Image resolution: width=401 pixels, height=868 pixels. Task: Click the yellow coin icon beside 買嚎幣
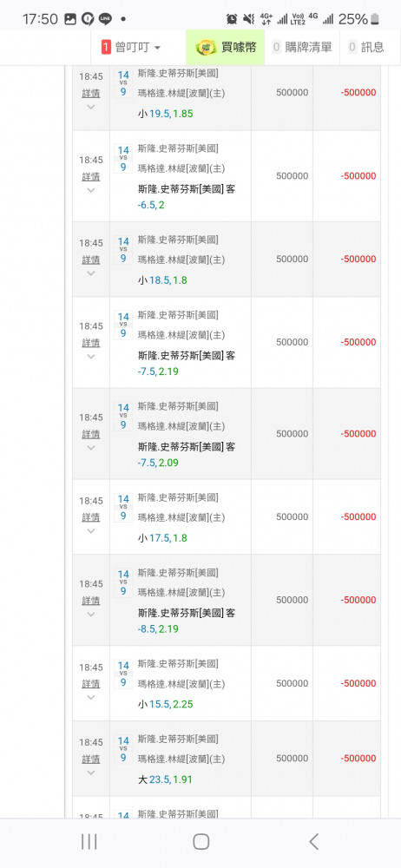(206, 48)
